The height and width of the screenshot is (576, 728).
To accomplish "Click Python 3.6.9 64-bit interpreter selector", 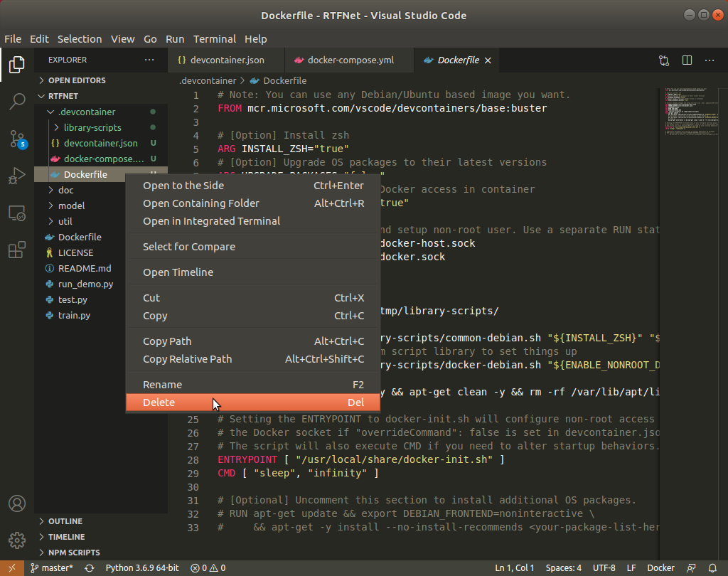I will [x=142, y=567].
